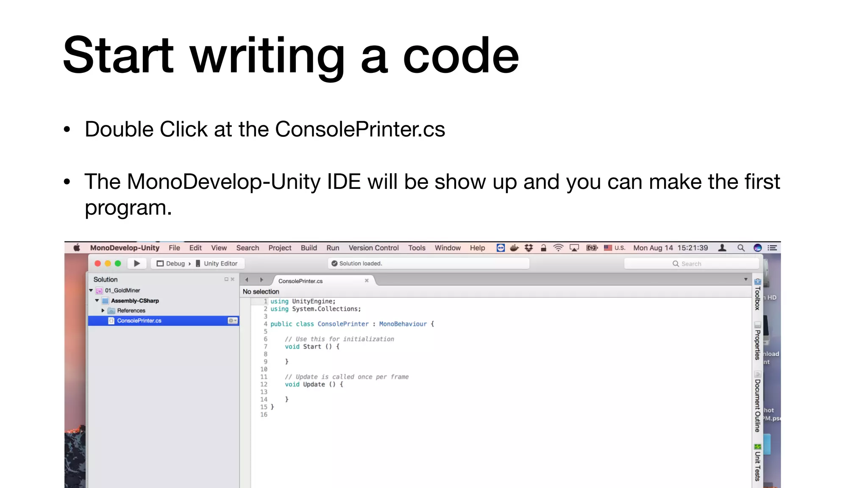This screenshot has height=488, width=868.
Task: Open the gear options for ConsolePrinter.cs row
Action: point(233,321)
